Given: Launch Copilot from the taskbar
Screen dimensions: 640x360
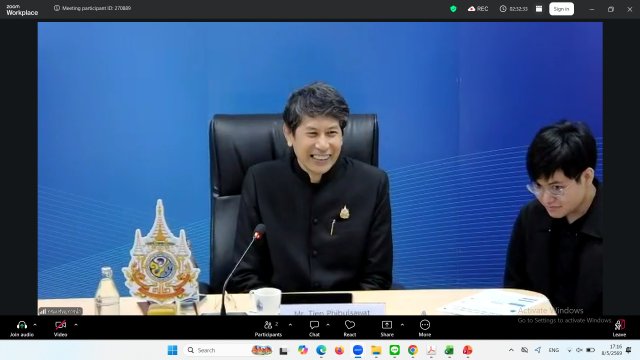Looking at the screenshot, I should [x=302, y=350].
